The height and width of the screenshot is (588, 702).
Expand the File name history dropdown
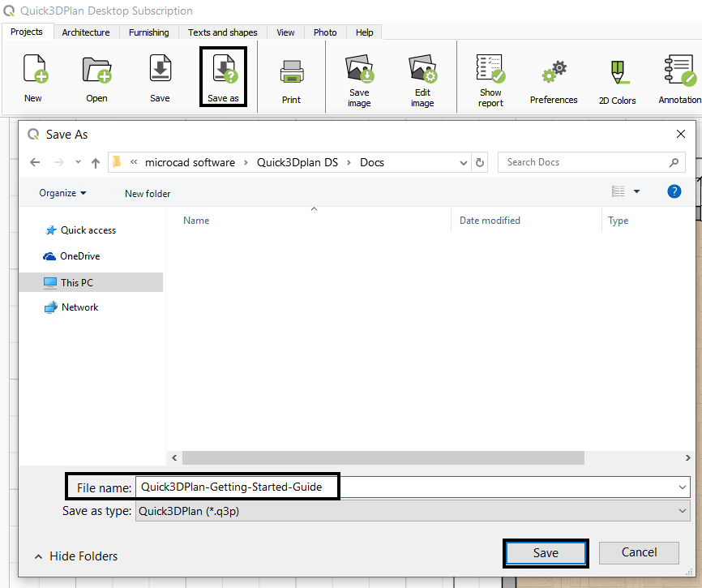coord(683,487)
